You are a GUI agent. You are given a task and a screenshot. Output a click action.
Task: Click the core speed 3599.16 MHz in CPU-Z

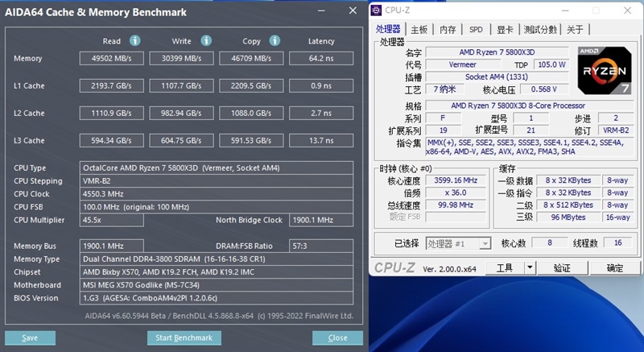[456, 180]
